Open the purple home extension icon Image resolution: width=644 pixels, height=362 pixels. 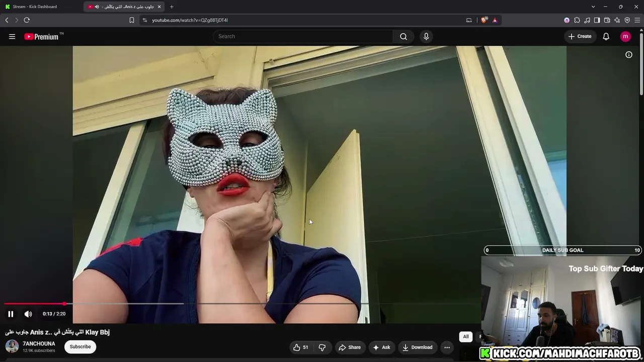(567, 20)
